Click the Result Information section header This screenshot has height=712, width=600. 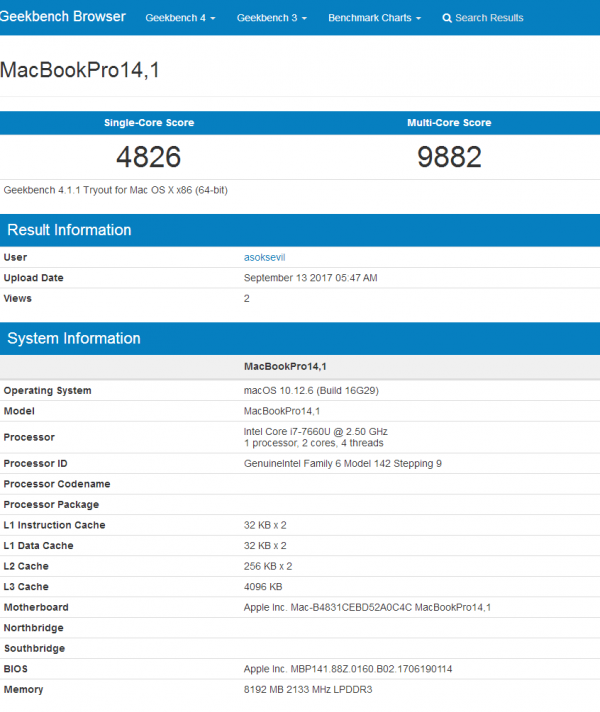point(300,230)
